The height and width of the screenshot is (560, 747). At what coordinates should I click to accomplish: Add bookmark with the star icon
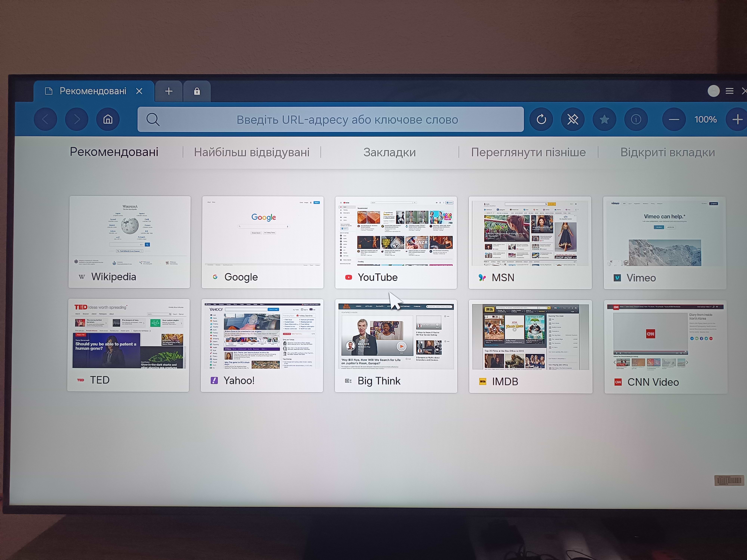coord(605,119)
